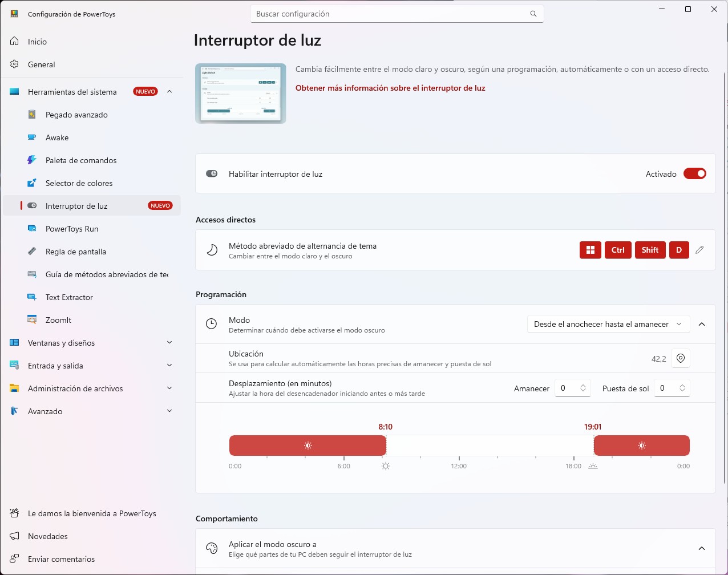Click the Guía de métodos abreviados keyboard icon
Image resolution: width=728 pixels, height=575 pixels.
click(x=33, y=274)
